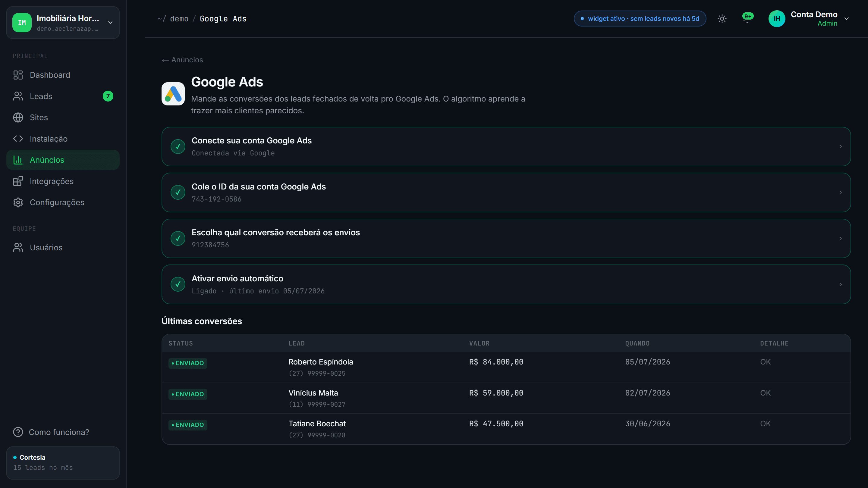Click date 05/07/2026 in Quando column

[x=648, y=362]
